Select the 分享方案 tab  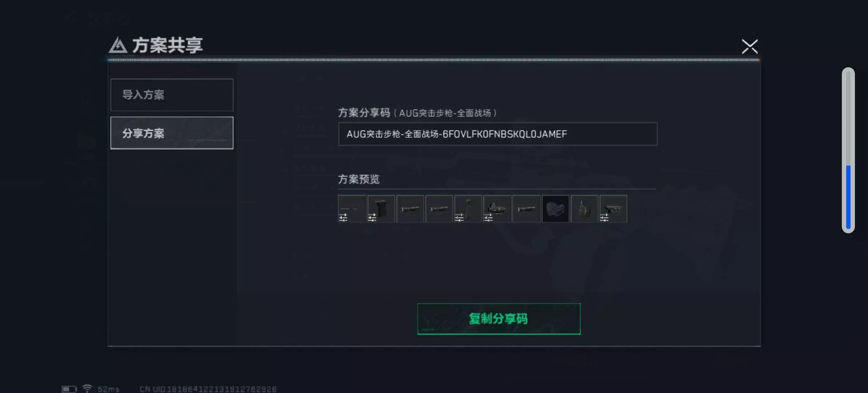172,133
